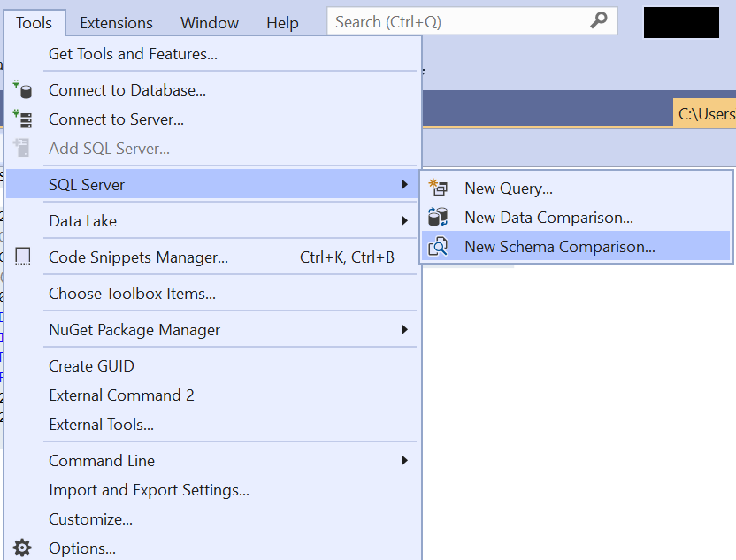Expand the Data Lake submenu
The width and height of the screenshot is (736, 560).
(405, 221)
